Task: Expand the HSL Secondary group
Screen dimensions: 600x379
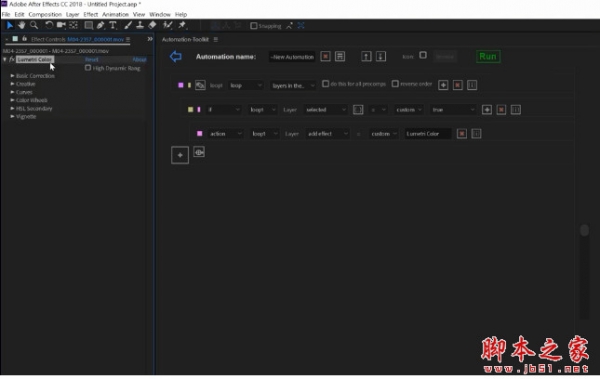Action: 12,108
